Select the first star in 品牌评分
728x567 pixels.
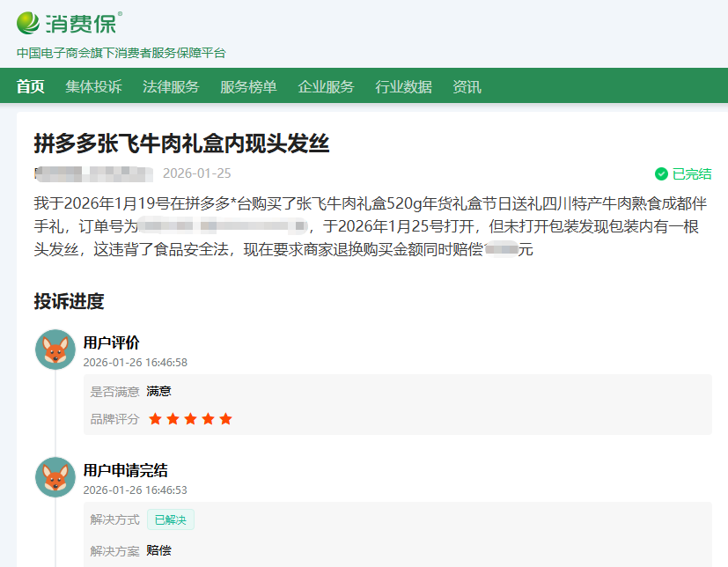click(x=156, y=419)
